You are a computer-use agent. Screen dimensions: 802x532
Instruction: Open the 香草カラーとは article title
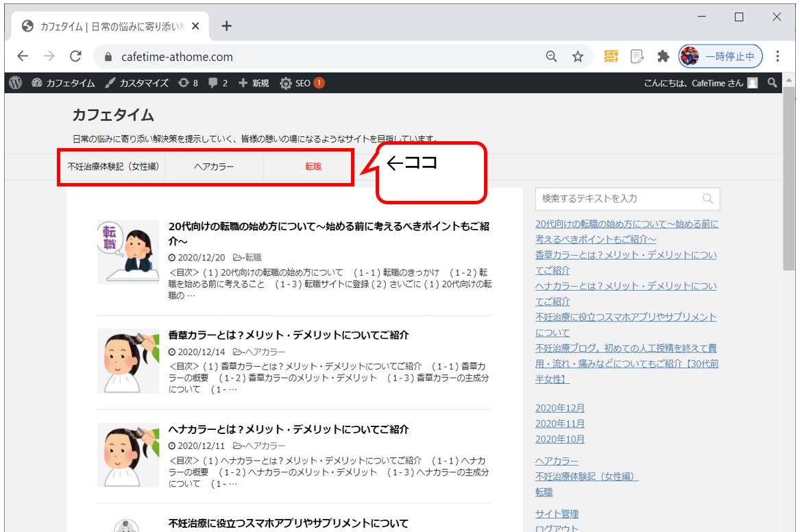(289, 335)
